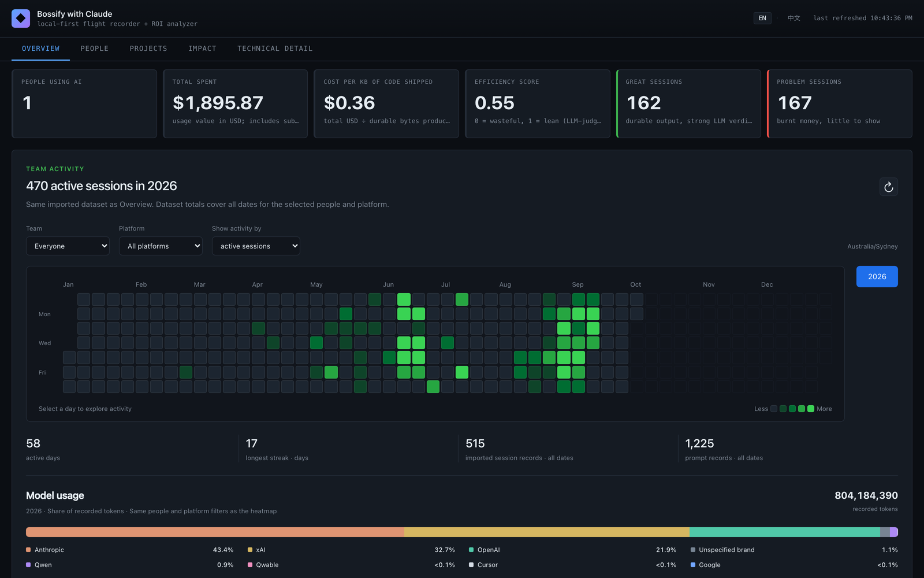Click the 'Australia/Sydney' timezone label
Screen dimensions: 924x578
[x=873, y=246]
